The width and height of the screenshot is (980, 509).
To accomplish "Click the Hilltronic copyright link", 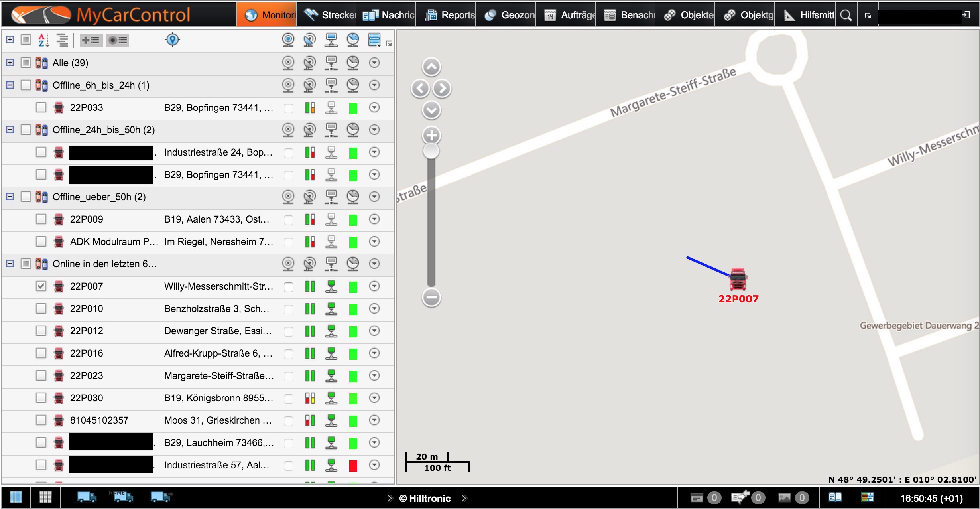I will [x=425, y=498].
